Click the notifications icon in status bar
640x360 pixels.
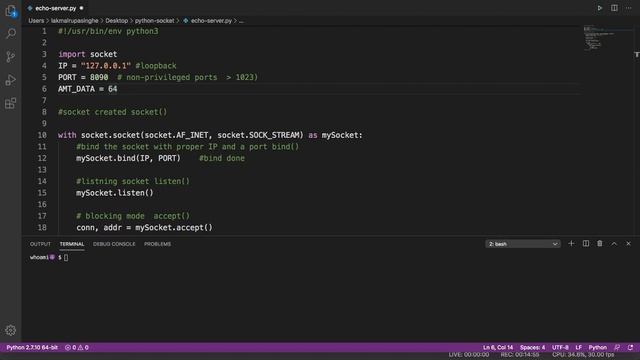[x=631, y=347]
